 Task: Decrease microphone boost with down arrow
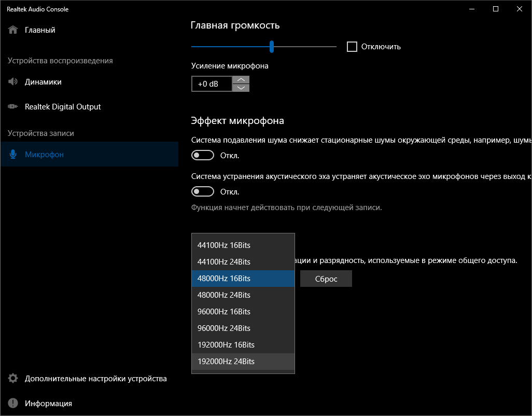[x=241, y=88]
